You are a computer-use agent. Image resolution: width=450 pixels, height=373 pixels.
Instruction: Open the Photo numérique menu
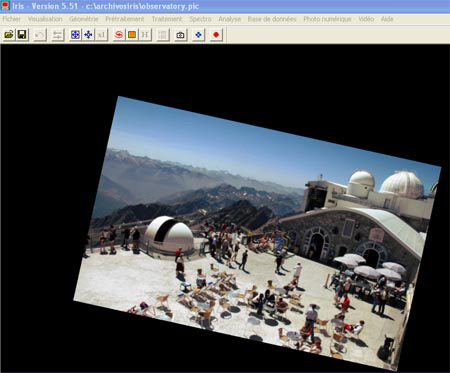coord(327,19)
